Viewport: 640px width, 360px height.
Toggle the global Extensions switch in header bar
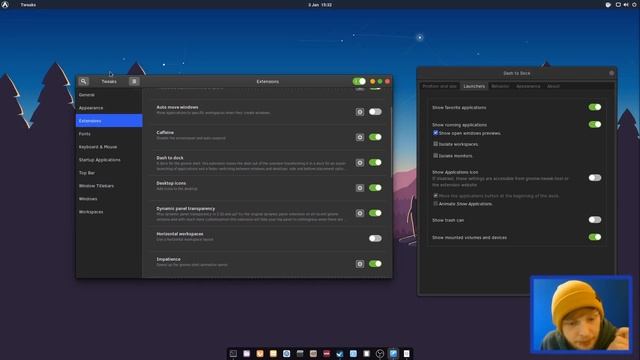(x=359, y=81)
